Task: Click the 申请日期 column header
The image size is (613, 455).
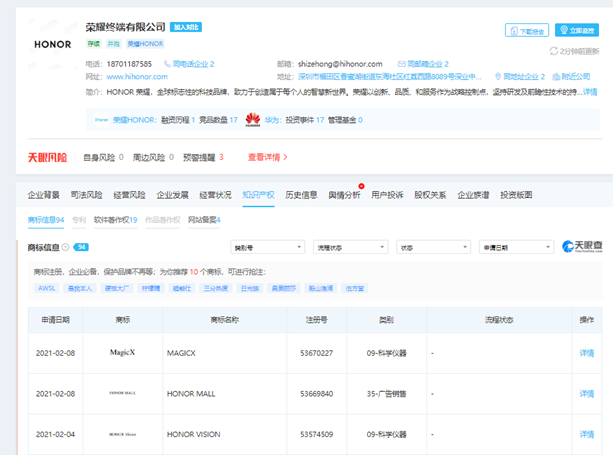Action: (56, 320)
